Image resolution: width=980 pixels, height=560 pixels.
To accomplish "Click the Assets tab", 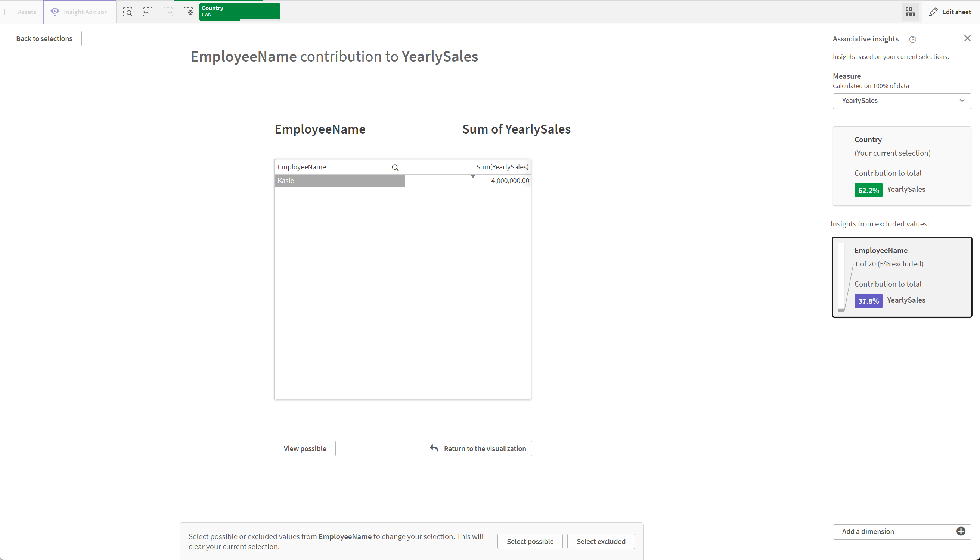I will point(22,12).
